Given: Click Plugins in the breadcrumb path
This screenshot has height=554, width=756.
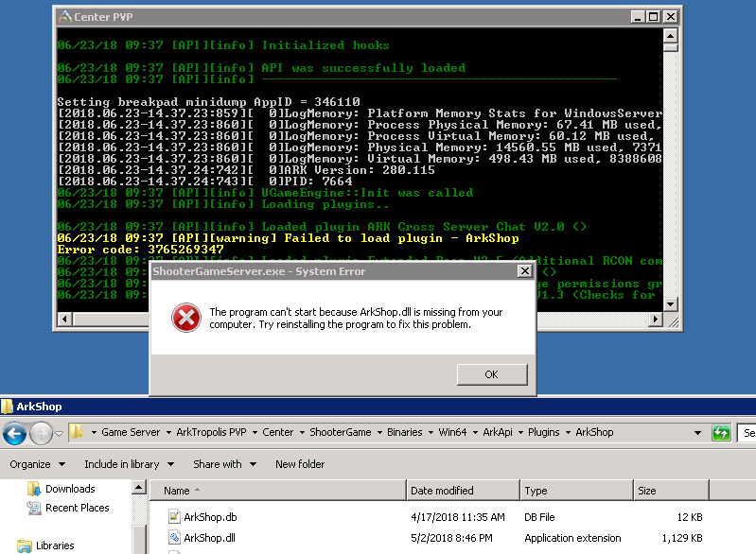Looking at the screenshot, I should [x=544, y=432].
